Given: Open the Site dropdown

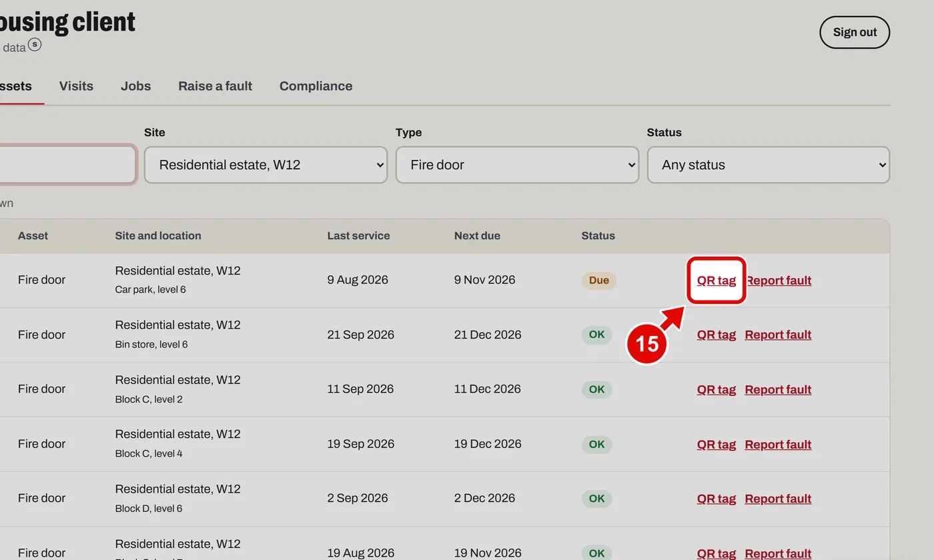Looking at the screenshot, I should 266,165.
